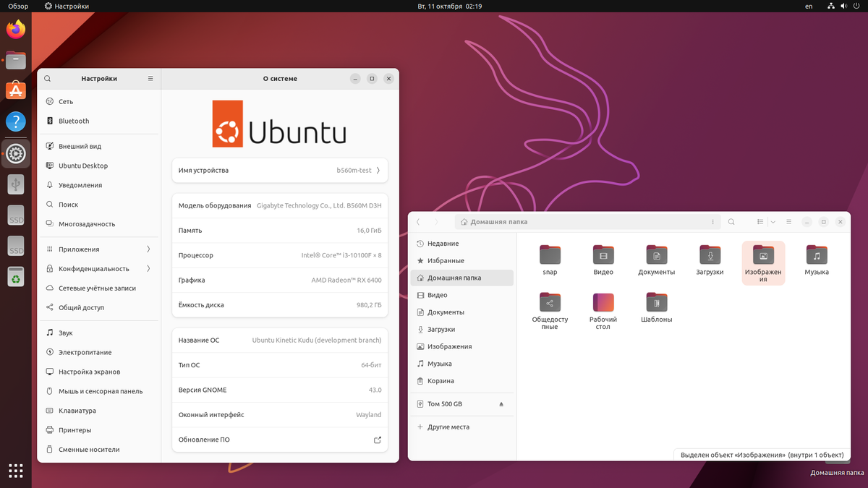
Task: Select Сеть in Settings sidebar
Action: point(99,101)
